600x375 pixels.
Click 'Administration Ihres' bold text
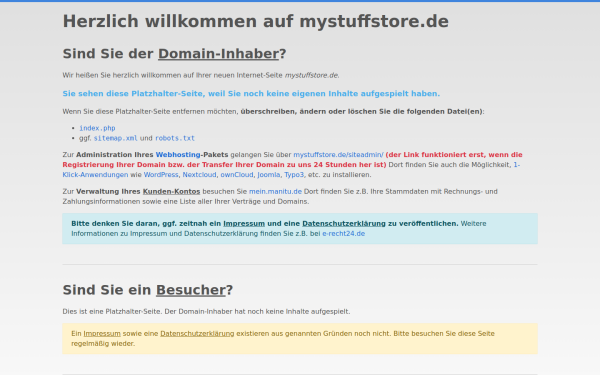(115, 155)
